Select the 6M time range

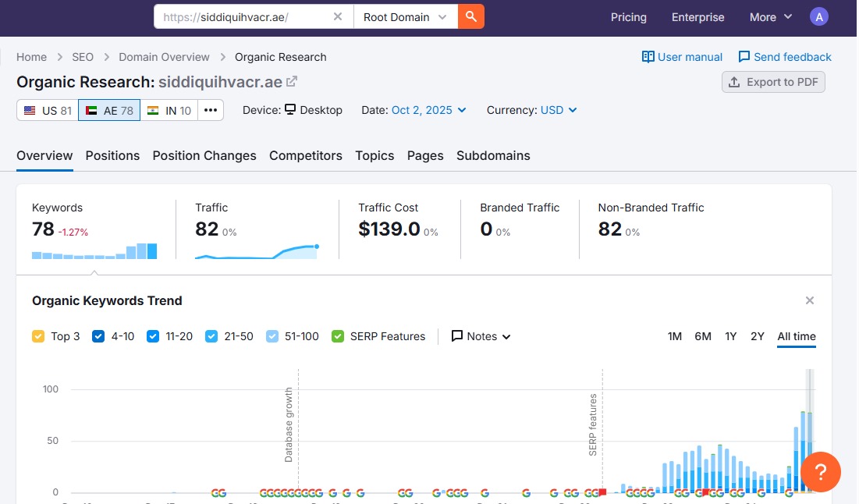(703, 336)
